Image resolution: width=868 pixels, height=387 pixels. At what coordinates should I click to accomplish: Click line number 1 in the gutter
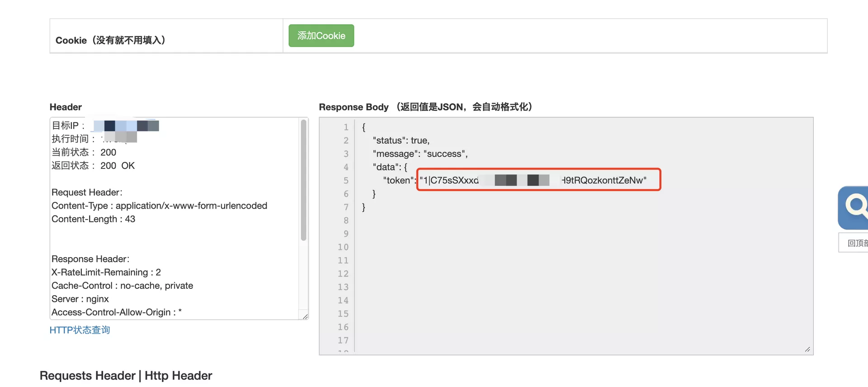[x=346, y=127]
